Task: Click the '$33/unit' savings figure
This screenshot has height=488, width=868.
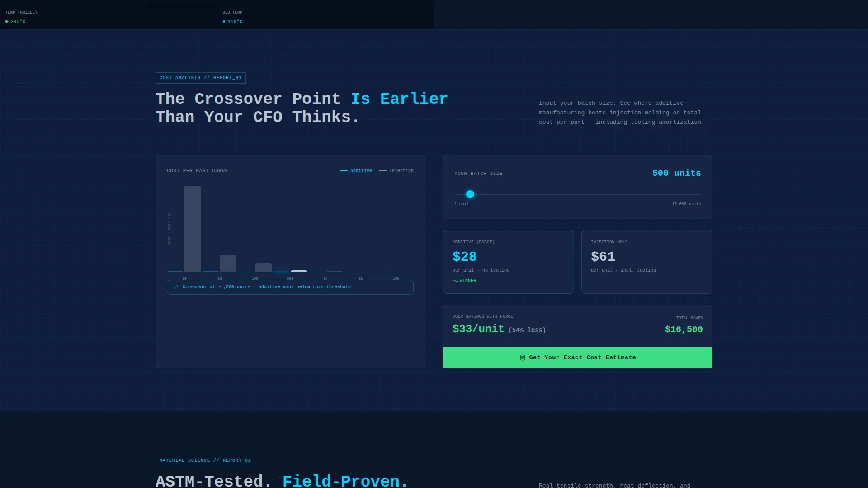Action: tap(478, 328)
